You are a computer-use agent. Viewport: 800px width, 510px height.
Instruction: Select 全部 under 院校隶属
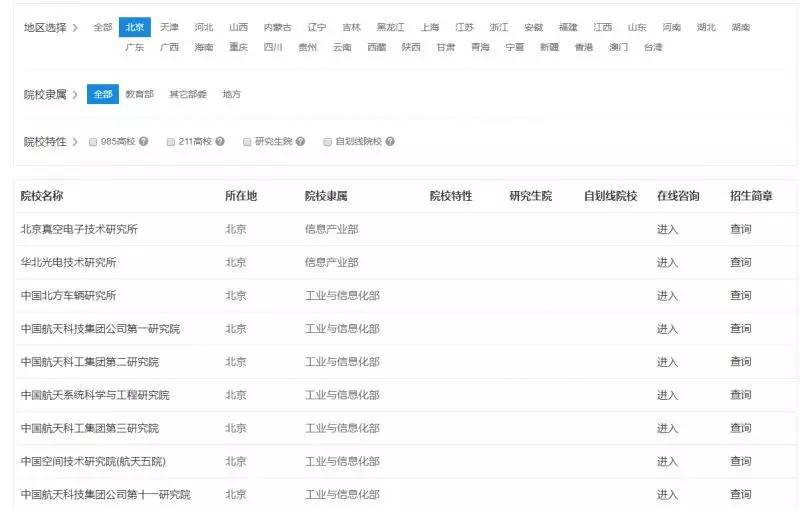[x=103, y=94]
